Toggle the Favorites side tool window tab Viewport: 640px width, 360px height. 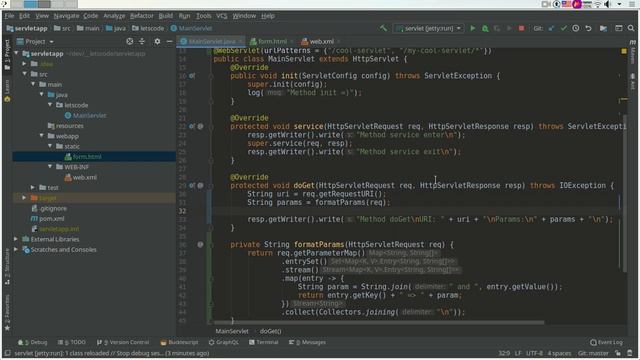tap(7, 313)
